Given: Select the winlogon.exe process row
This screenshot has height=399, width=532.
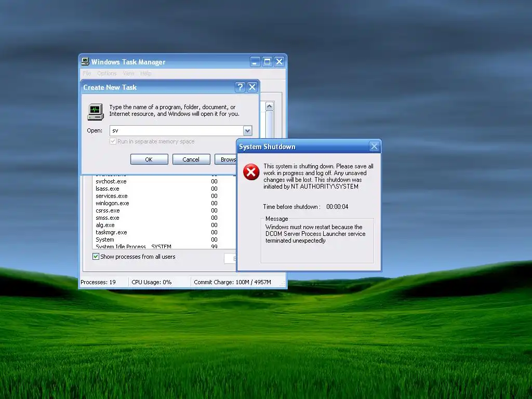Looking at the screenshot, I should tap(165, 203).
